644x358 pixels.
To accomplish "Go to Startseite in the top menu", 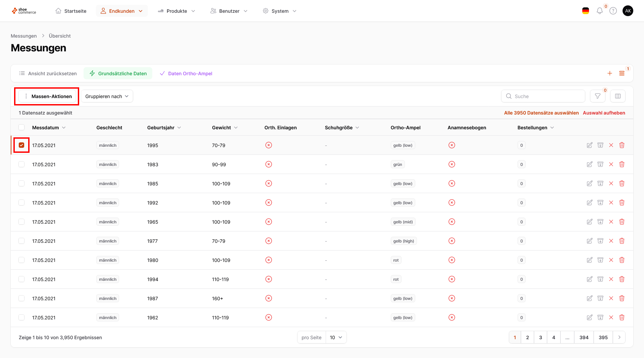I will 71,11.
